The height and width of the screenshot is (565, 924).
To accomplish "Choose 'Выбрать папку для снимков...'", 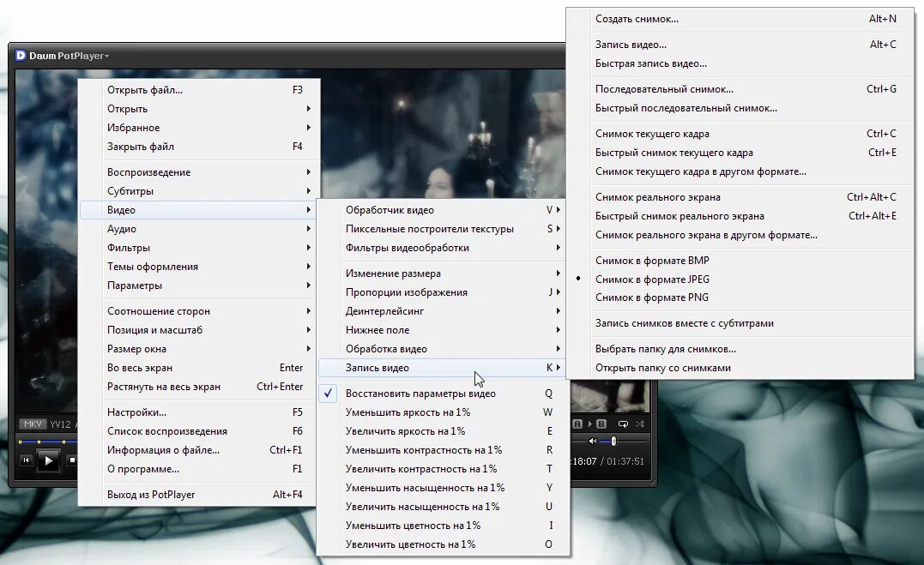I will [740, 349].
